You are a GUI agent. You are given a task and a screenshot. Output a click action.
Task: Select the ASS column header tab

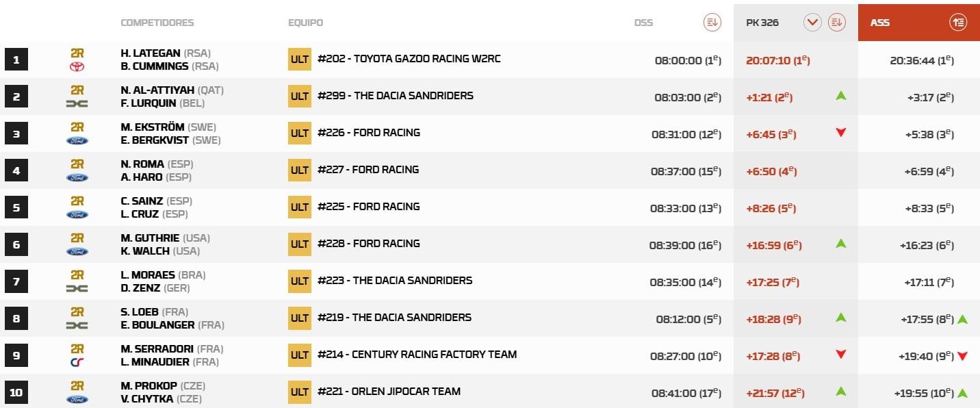pos(880,23)
